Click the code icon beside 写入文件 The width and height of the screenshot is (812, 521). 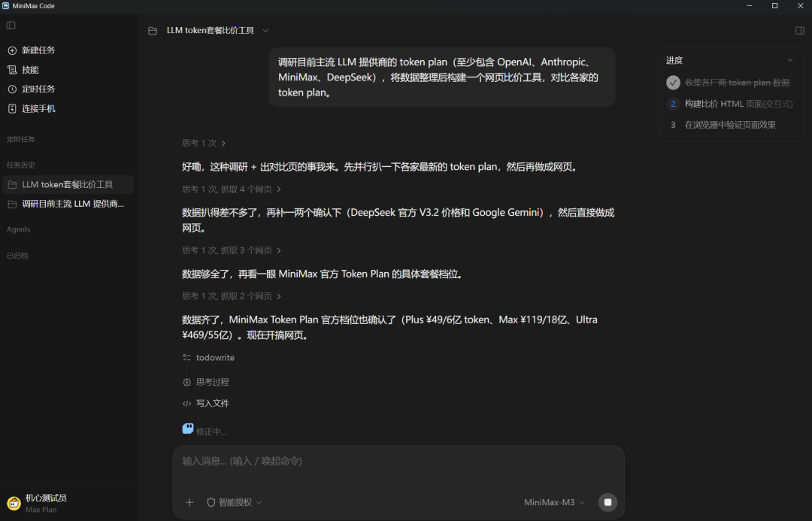coord(187,404)
